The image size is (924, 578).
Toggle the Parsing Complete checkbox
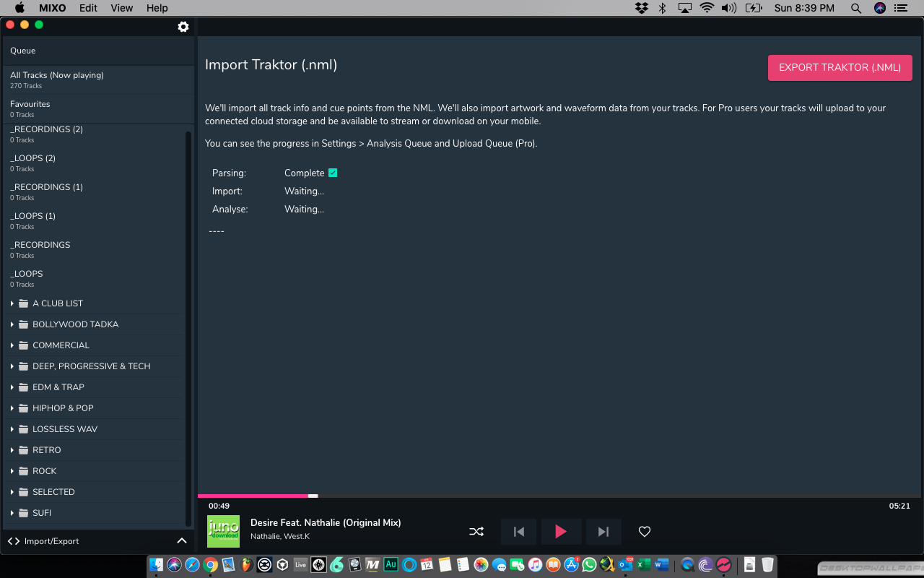[x=333, y=173]
